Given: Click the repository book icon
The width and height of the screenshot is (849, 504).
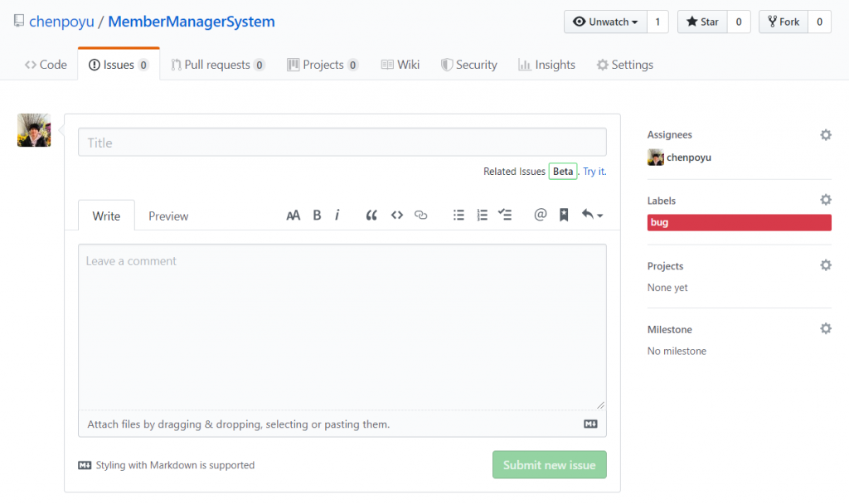Looking at the screenshot, I should (x=19, y=21).
